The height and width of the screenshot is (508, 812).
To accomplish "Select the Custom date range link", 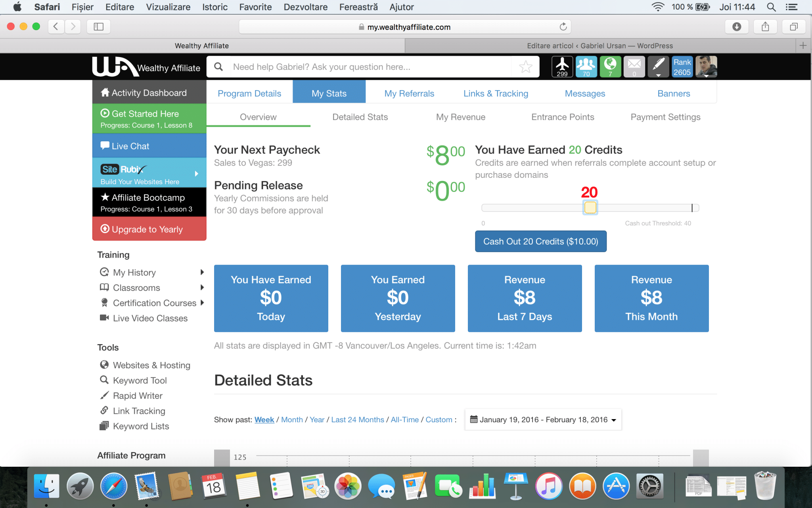I will tap(439, 419).
